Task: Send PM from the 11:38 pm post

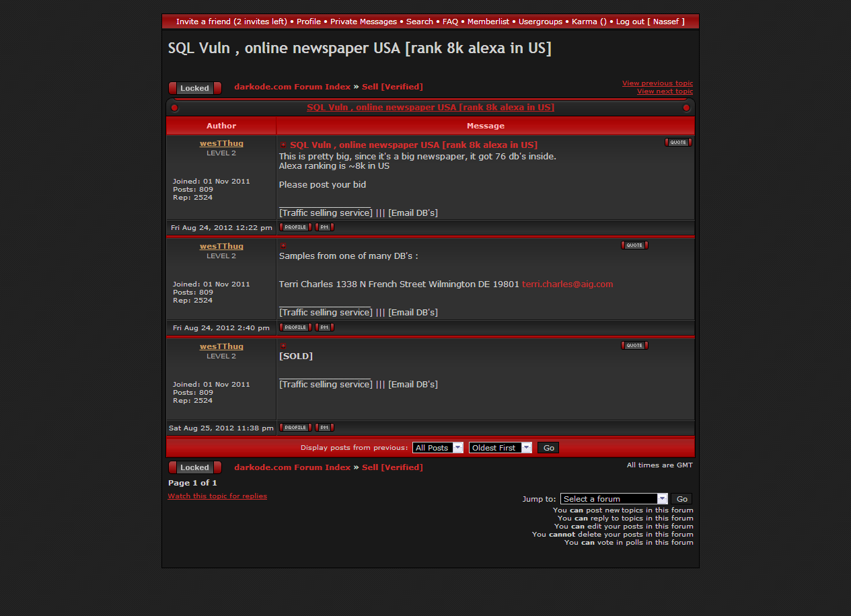Action: click(324, 428)
